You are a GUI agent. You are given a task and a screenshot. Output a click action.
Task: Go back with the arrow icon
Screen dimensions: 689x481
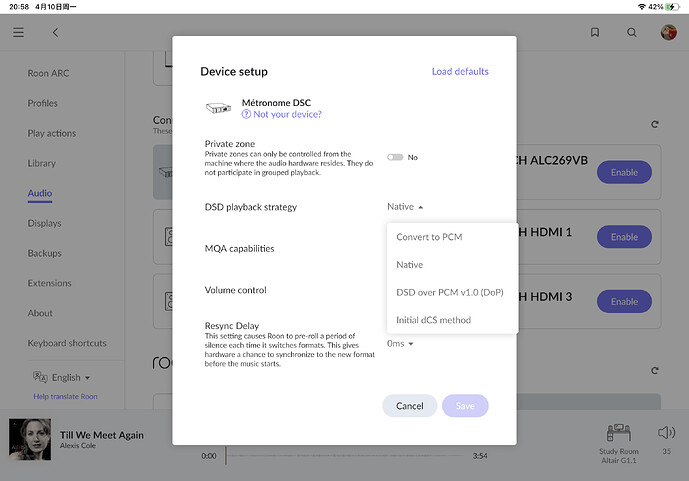tap(55, 33)
